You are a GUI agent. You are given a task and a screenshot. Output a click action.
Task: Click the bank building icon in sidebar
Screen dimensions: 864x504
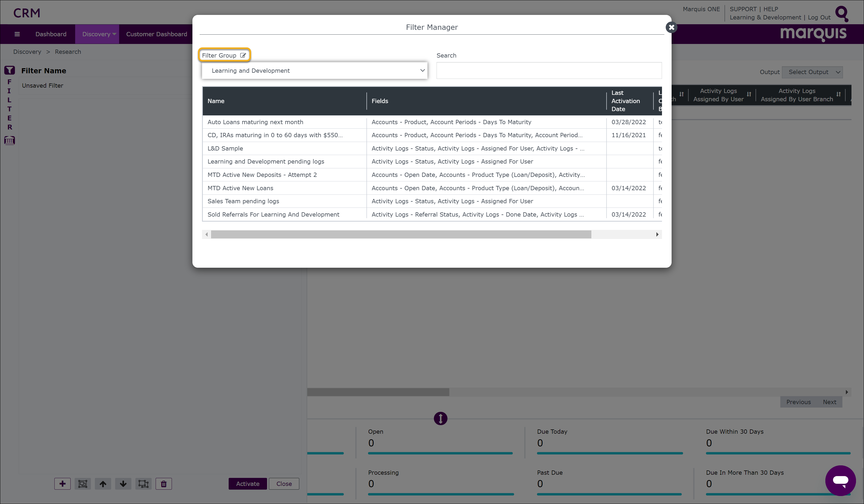tap(9, 140)
